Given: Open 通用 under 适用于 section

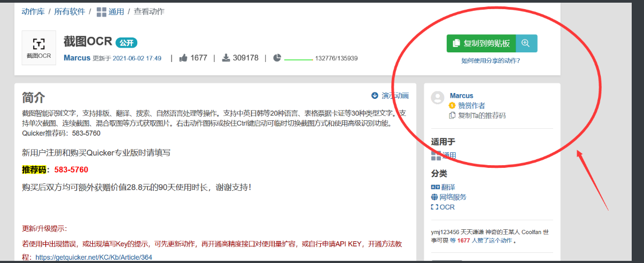Looking at the screenshot, I should 449,156.
